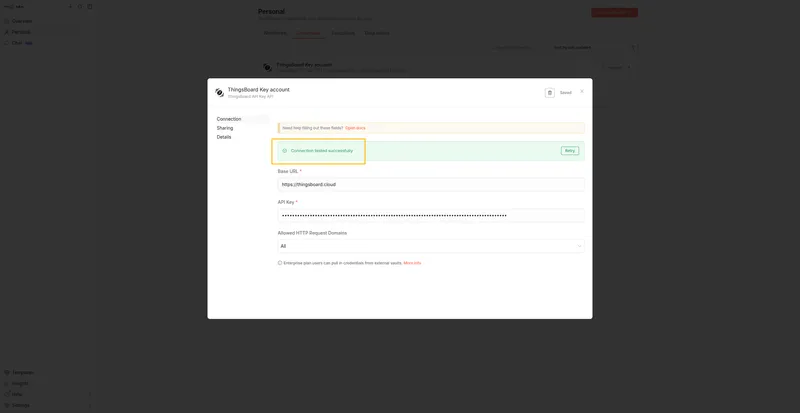Click the Overview icon in sidebar
The width and height of the screenshot is (800, 413).
coord(7,21)
